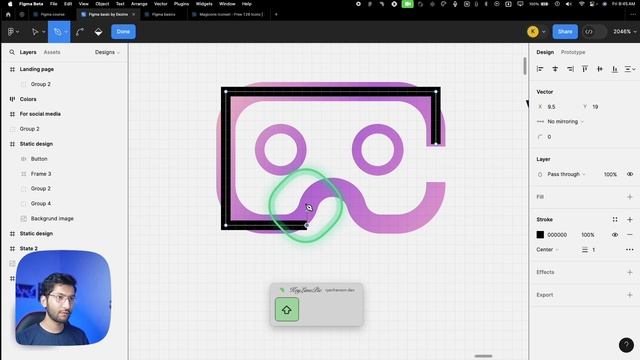
Task: Select the Paint bucket tool
Action: 98,31
